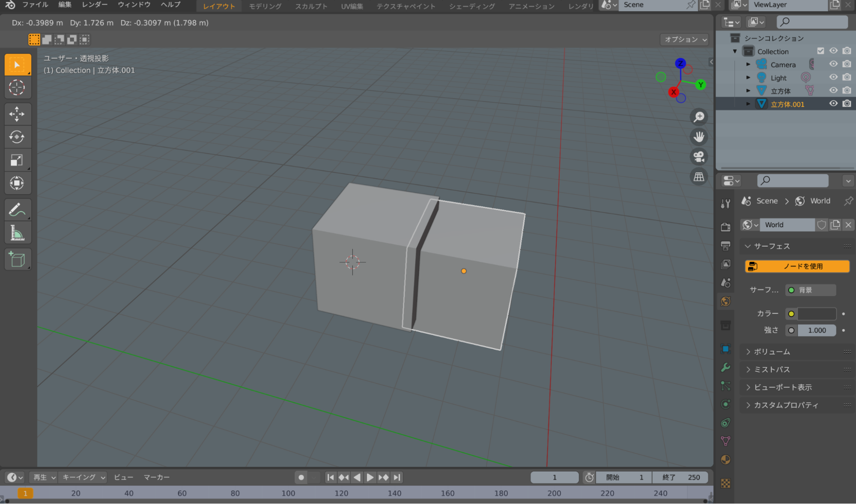856x504 pixels.
Task: Open the ファイル menu
Action: click(35, 5)
